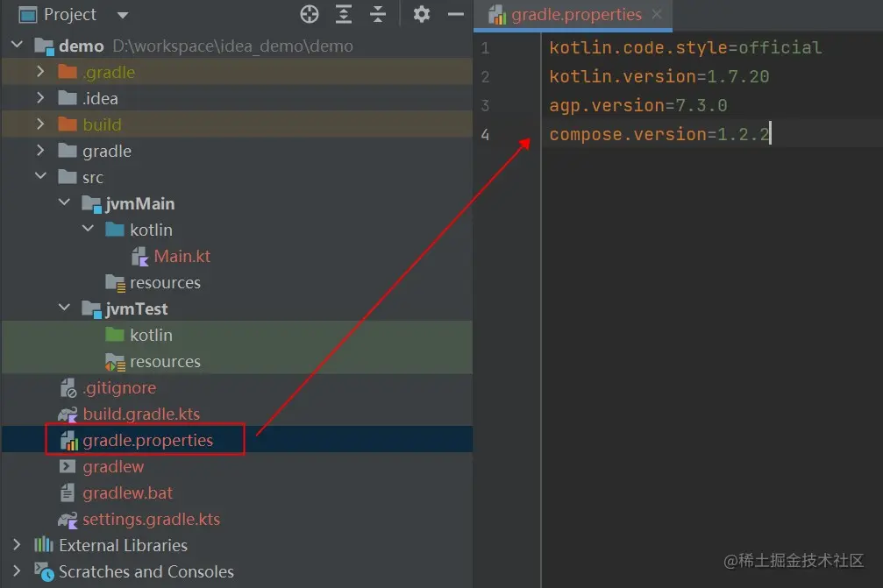Select the src folder icon
This screenshot has height=588, width=883.
coord(68,177)
